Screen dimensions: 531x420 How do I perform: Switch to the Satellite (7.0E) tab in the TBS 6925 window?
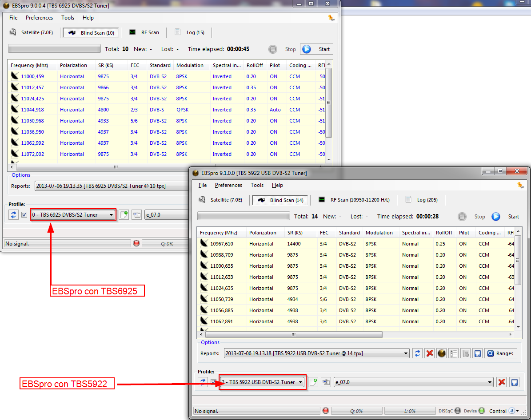click(31, 32)
